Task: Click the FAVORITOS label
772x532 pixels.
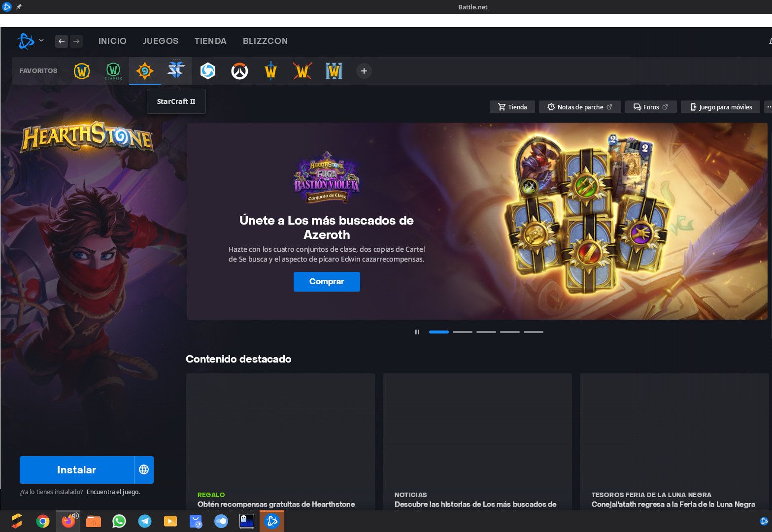Action: coord(38,71)
